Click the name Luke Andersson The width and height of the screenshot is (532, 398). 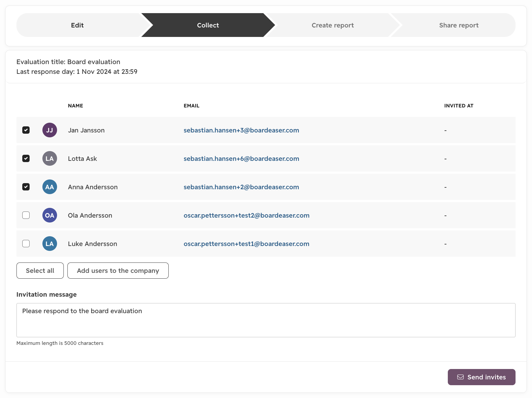coord(92,244)
